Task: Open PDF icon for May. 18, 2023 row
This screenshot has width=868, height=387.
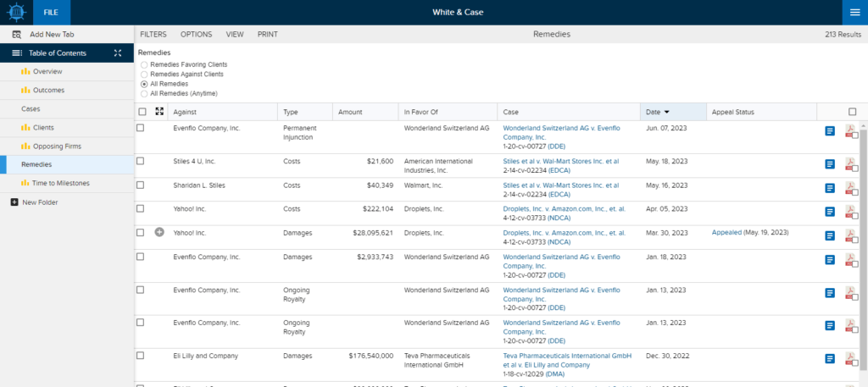Action: pos(849,164)
